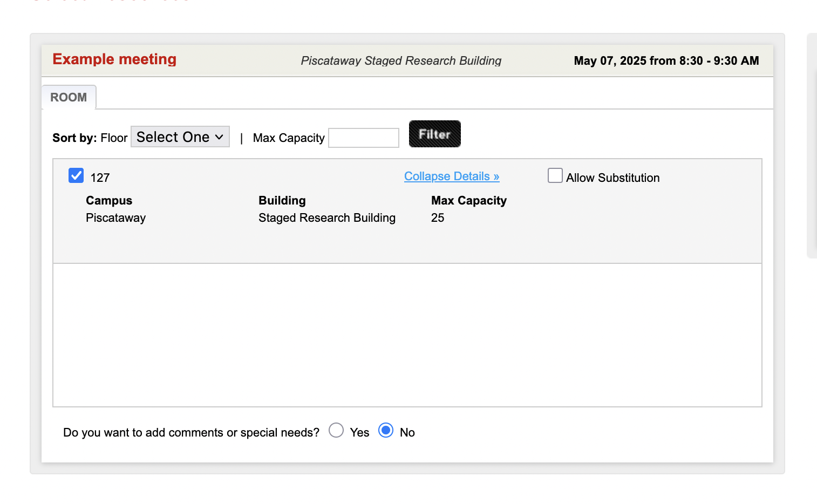Screen dimensions: 817x504
Task: Click the comments or special needs question text
Action: (x=191, y=433)
